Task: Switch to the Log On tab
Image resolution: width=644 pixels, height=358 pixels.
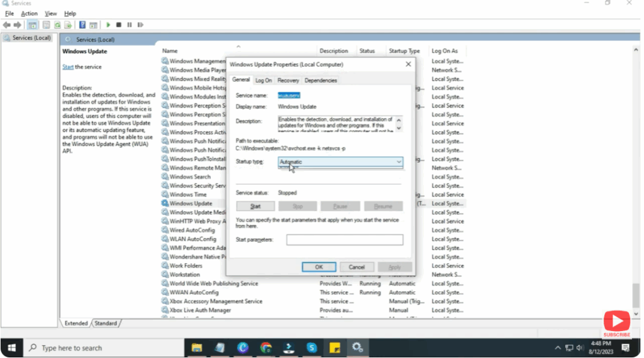Action: (x=264, y=80)
